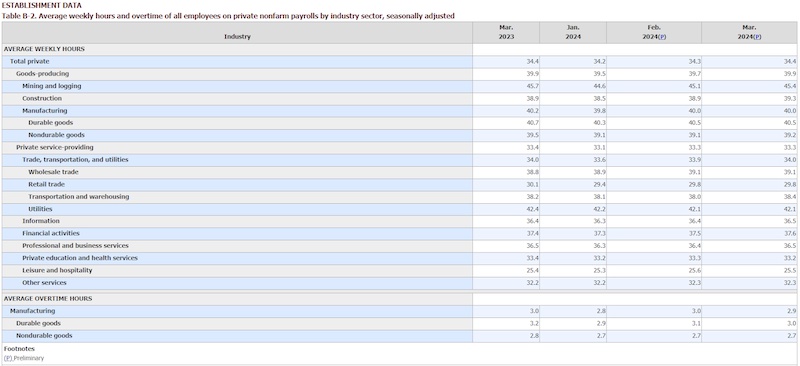Select overtime Nondurable goods Mar. 2023 value 2.8
The width and height of the screenshot is (800, 366).
(534, 335)
